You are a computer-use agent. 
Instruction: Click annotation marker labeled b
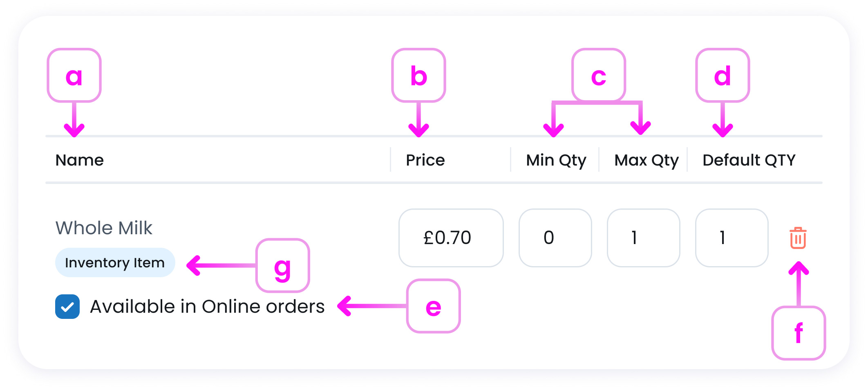[x=418, y=76]
